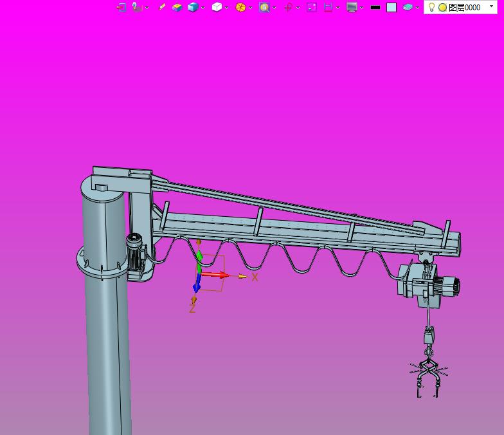Expand teal layer stack dropdown arrow
The image size is (504, 435).
(x=418, y=8)
